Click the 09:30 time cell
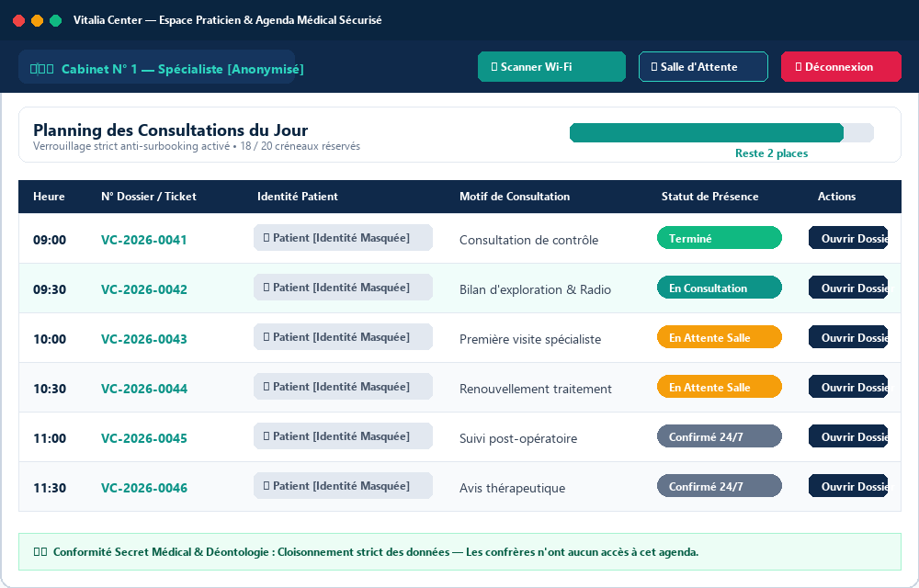Screen dimensions: 919x588 click(50, 290)
